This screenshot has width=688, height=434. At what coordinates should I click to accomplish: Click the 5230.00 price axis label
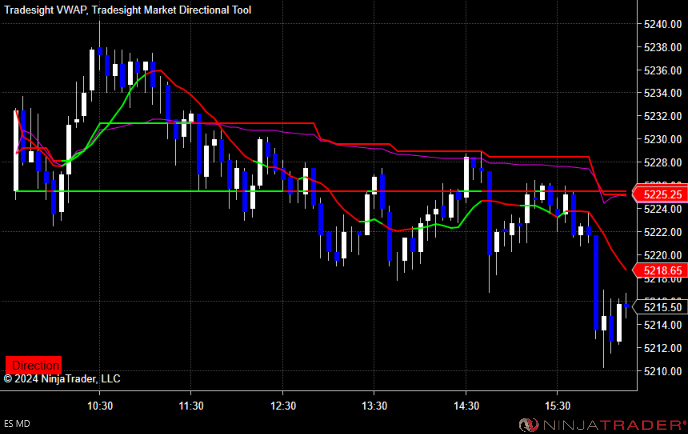(x=663, y=139)
